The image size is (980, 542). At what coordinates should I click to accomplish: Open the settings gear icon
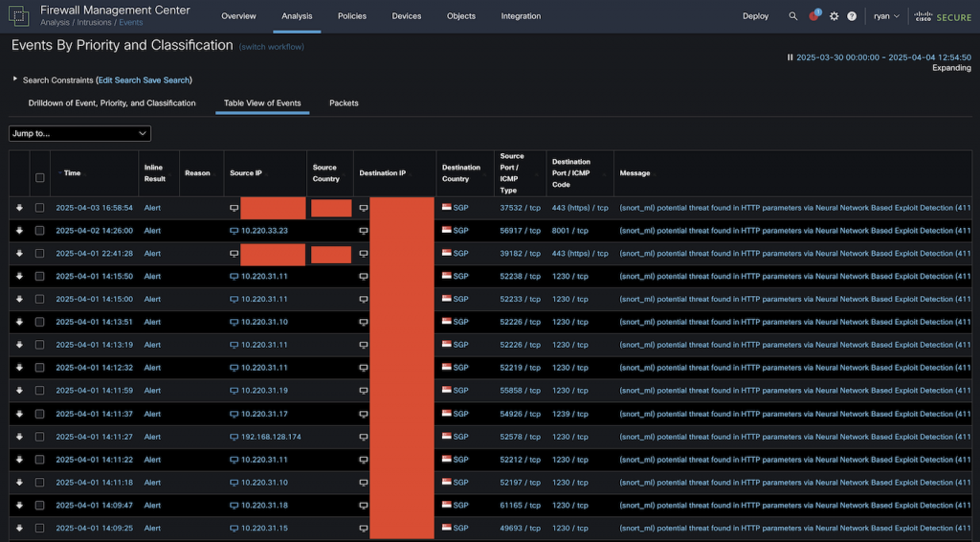pos(834,16)
